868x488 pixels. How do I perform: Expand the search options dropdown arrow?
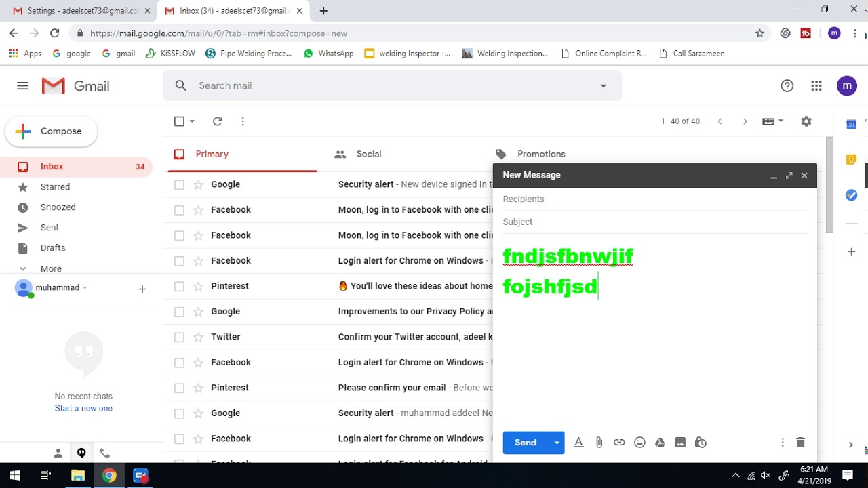tap(604, 85)
